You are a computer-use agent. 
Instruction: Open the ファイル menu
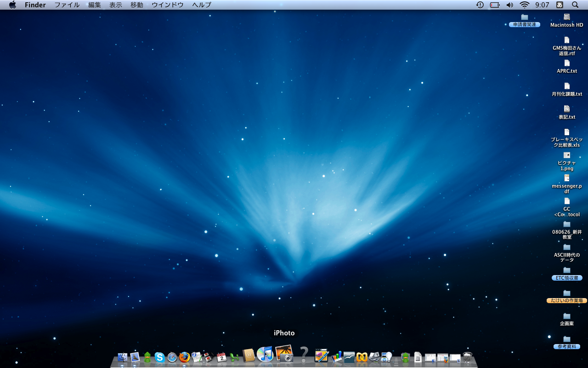point(67,5)
